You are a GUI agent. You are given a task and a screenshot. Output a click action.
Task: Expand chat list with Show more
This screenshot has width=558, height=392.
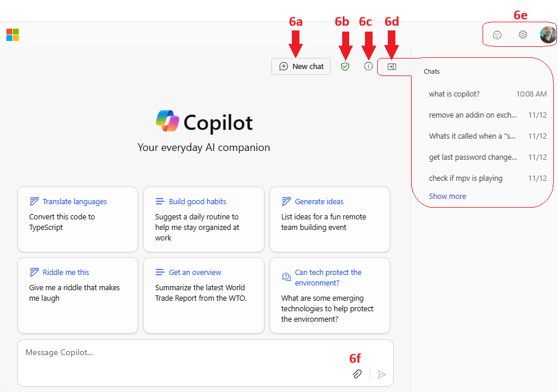click(447, 196)
